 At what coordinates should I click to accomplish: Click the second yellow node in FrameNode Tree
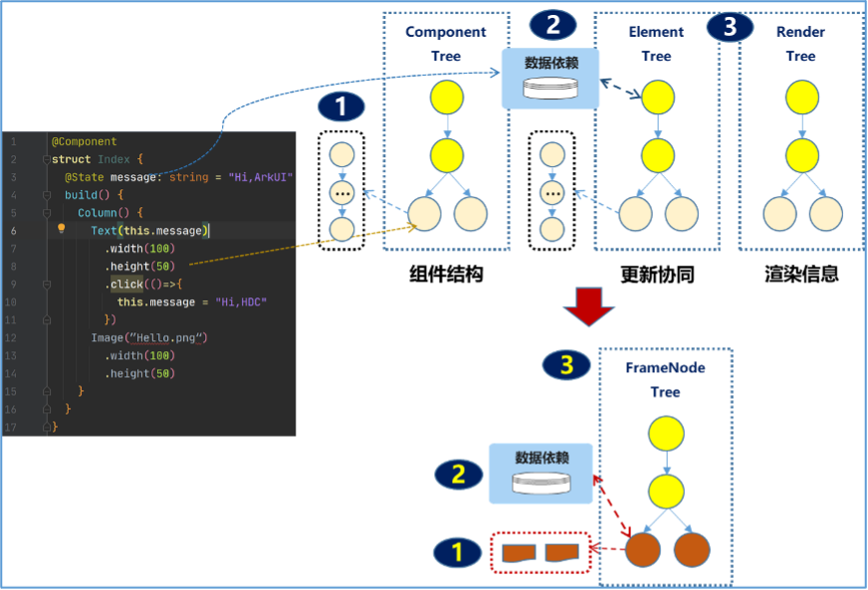pos(666,492)
